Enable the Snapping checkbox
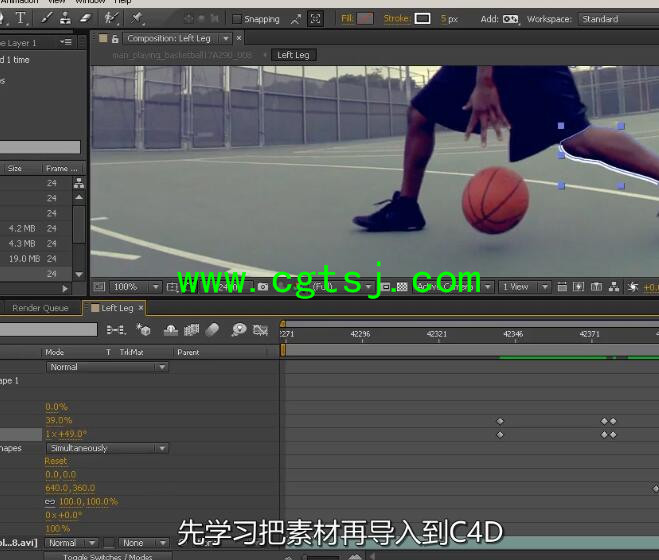This screenshot has width=659, height=560. click(237, 19)
